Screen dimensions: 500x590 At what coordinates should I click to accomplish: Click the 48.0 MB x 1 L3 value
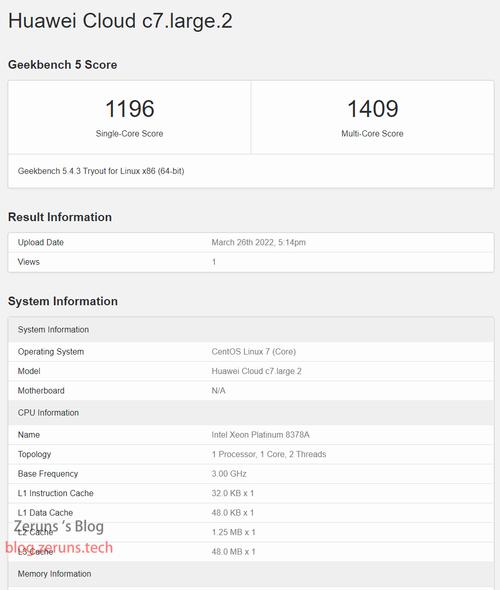pyautogui.click(x=233, y=552)
